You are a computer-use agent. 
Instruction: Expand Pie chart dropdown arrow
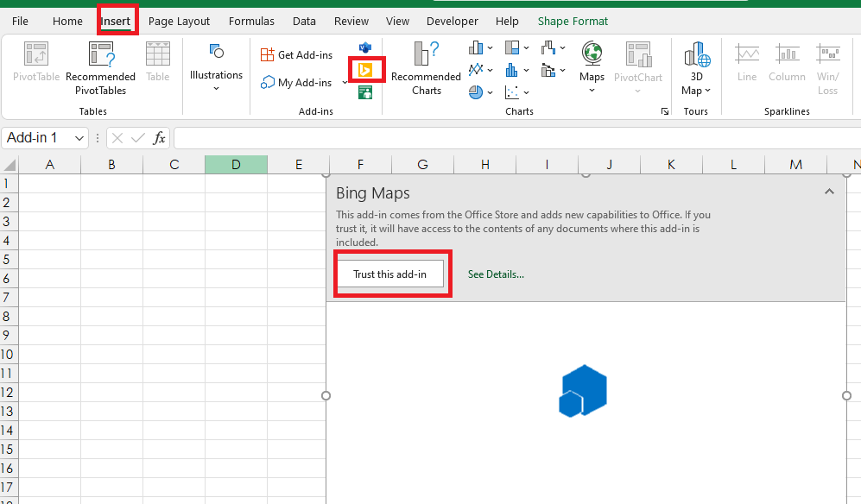pos(490,92)
